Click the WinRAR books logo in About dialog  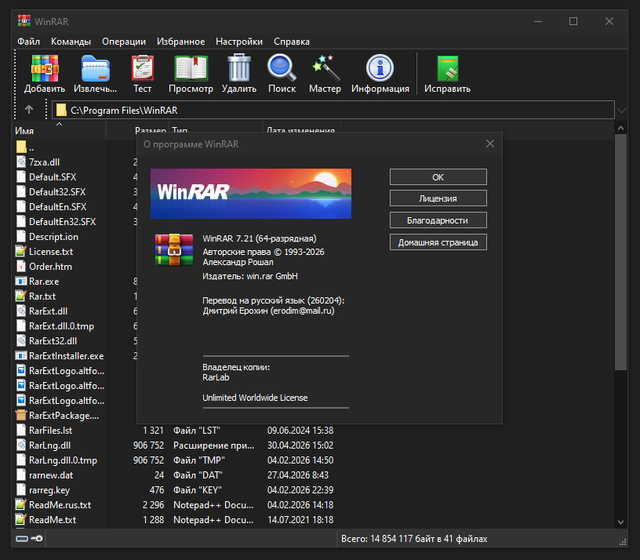(x=174, y=250)
